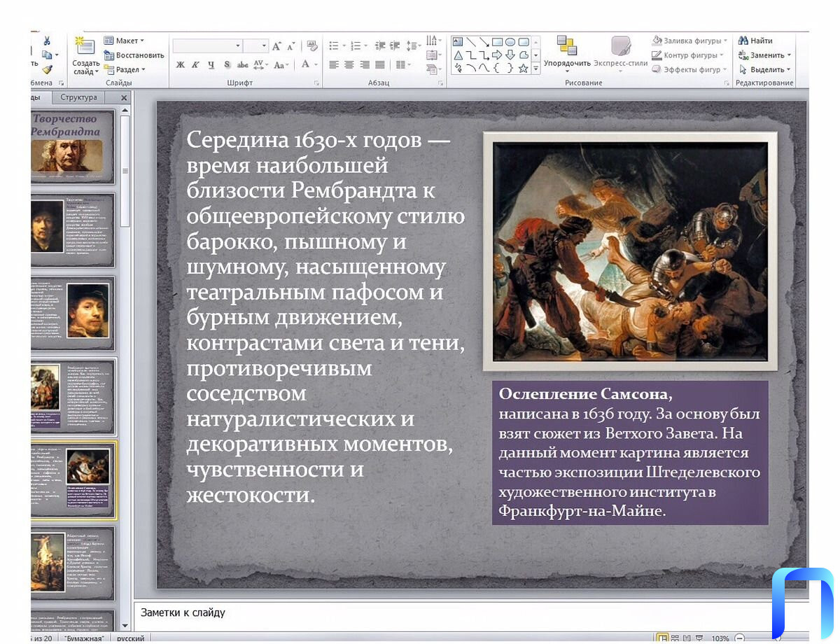Select the arrow line shape
The height and width of the screenshot is (644, 840).
click(484, 41)
